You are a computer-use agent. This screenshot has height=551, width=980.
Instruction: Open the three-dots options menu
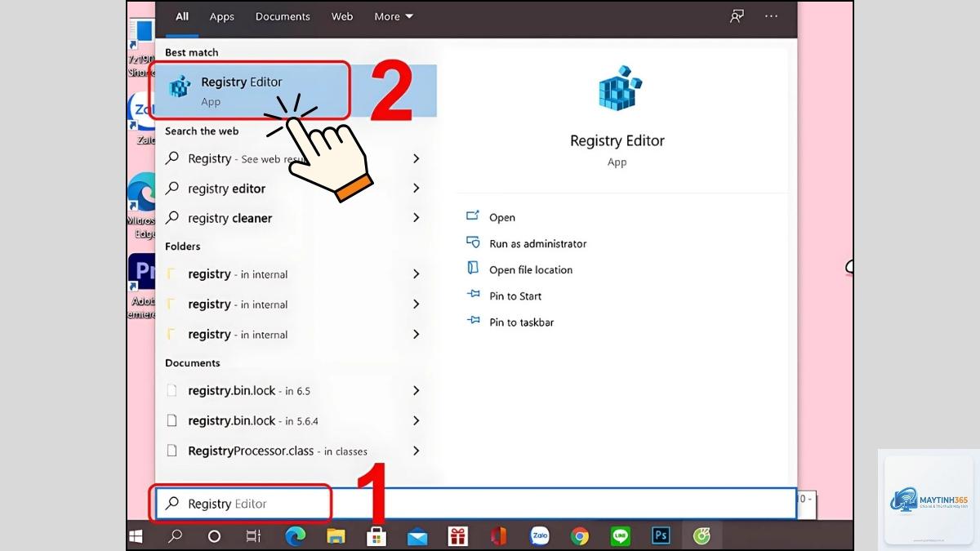coord(771,16)
